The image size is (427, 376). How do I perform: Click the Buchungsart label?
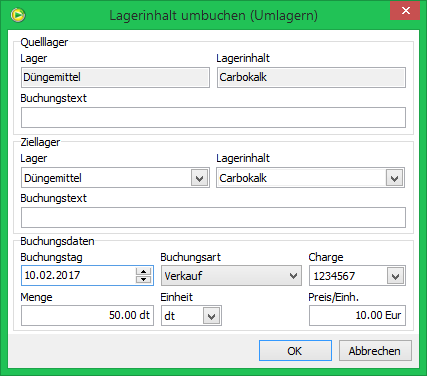click(x=191, y=257)
